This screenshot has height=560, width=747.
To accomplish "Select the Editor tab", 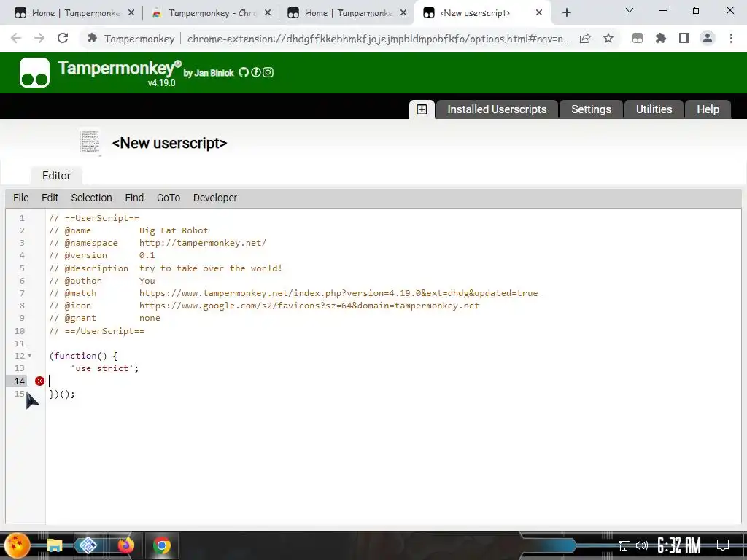I will coord(56,176).
